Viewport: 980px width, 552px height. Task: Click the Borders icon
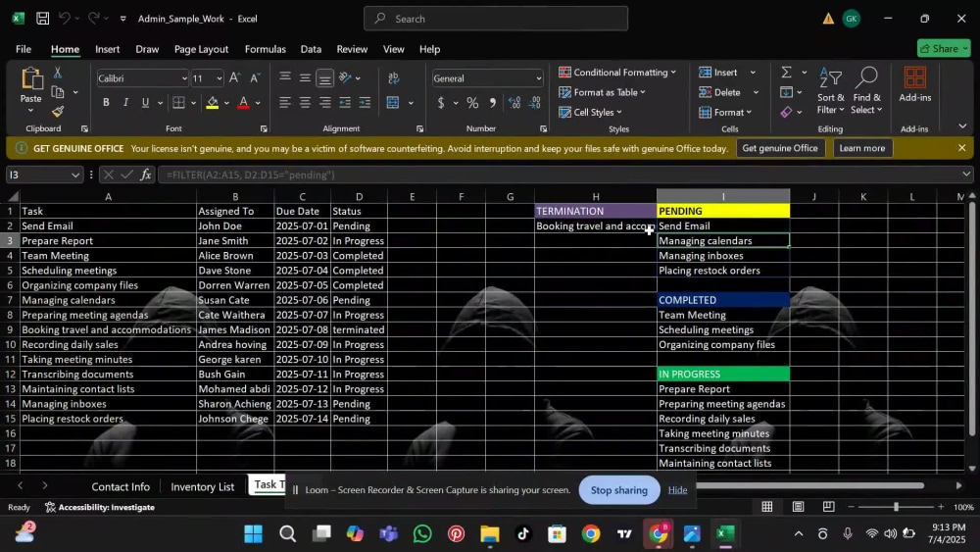click(x=178, y=103)
